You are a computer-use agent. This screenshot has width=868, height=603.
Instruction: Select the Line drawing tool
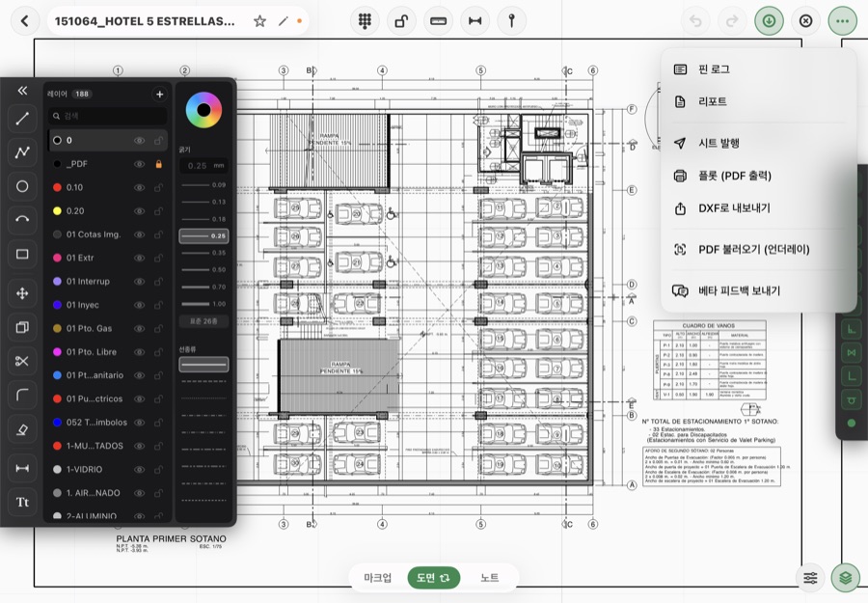[22, 118]
